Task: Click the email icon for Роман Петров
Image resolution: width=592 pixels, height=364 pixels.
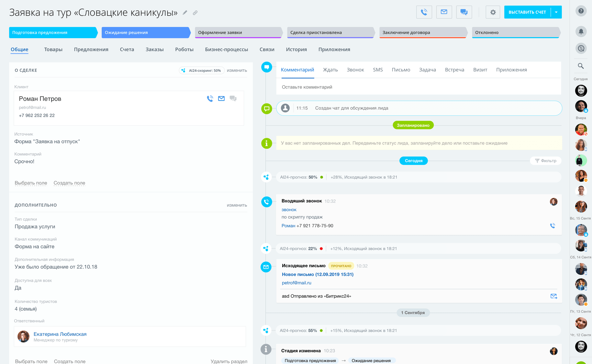Action: pyautogui.click(x=221, y=99)
